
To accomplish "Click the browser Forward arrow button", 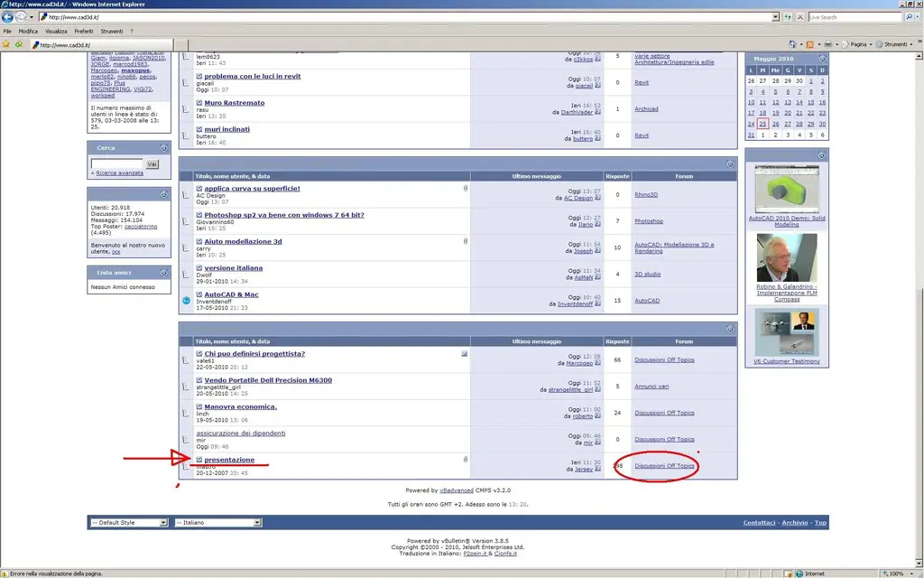I will [21, 17].
